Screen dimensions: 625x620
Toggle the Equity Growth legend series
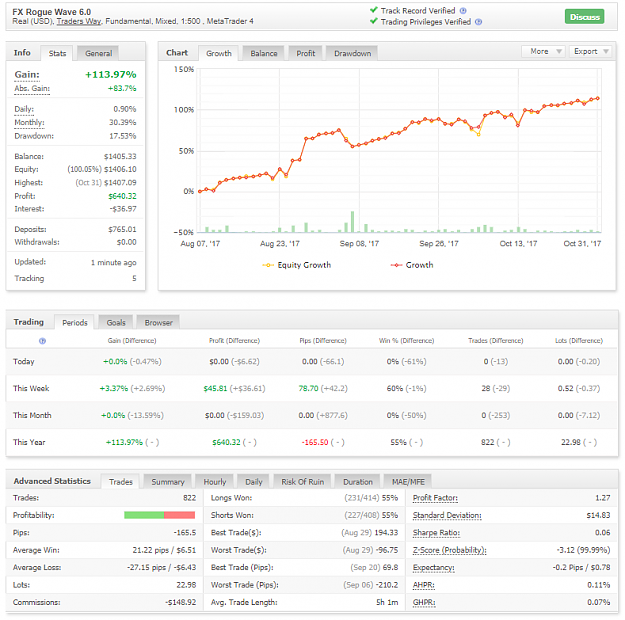(x=297, y=265)
